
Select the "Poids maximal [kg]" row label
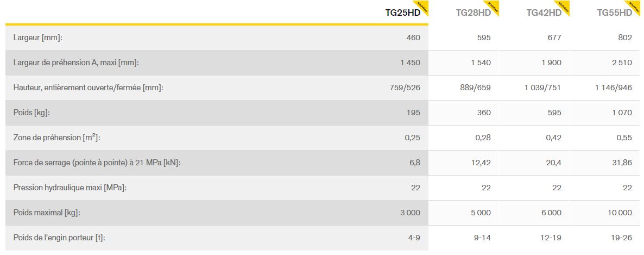click(47, 213)
